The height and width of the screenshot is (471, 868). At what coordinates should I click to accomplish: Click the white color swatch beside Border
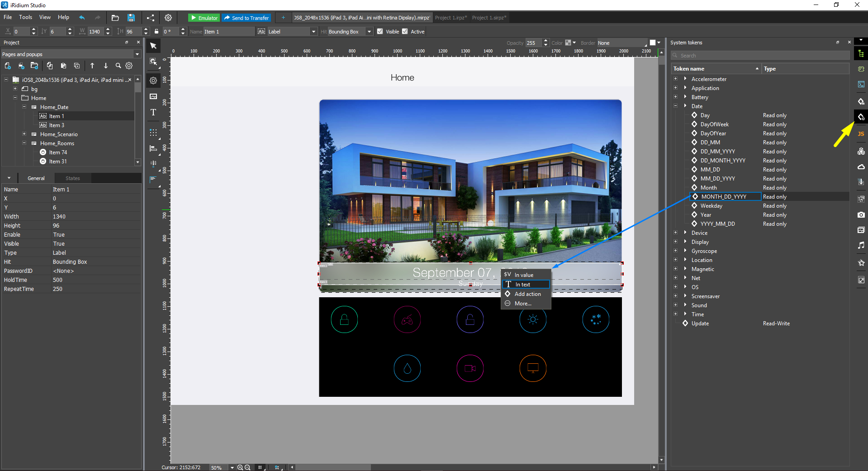[x=652, y=43]
